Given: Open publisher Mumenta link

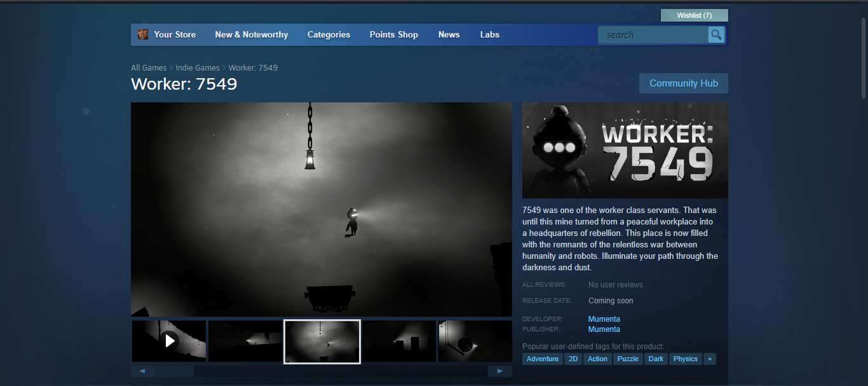Looking at the screenshot, I should click(x=604, y=329).
